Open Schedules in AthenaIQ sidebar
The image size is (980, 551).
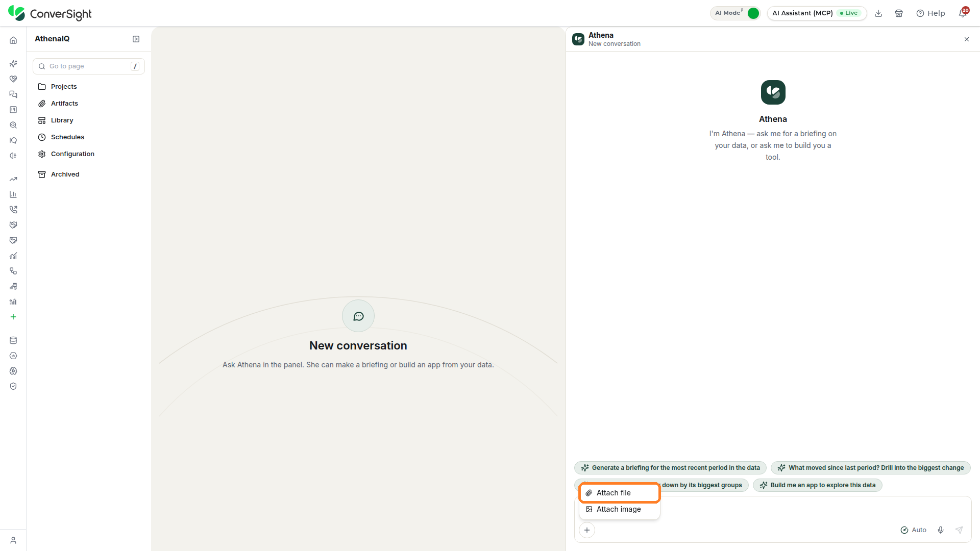(89, 137)
